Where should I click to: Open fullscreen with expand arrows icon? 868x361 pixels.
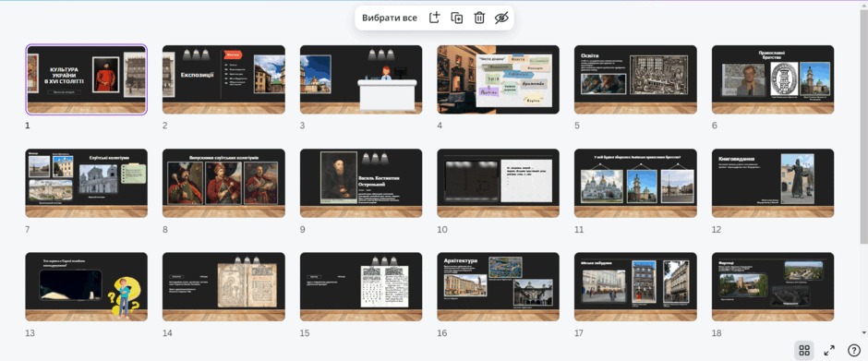(x=829, y=350)
